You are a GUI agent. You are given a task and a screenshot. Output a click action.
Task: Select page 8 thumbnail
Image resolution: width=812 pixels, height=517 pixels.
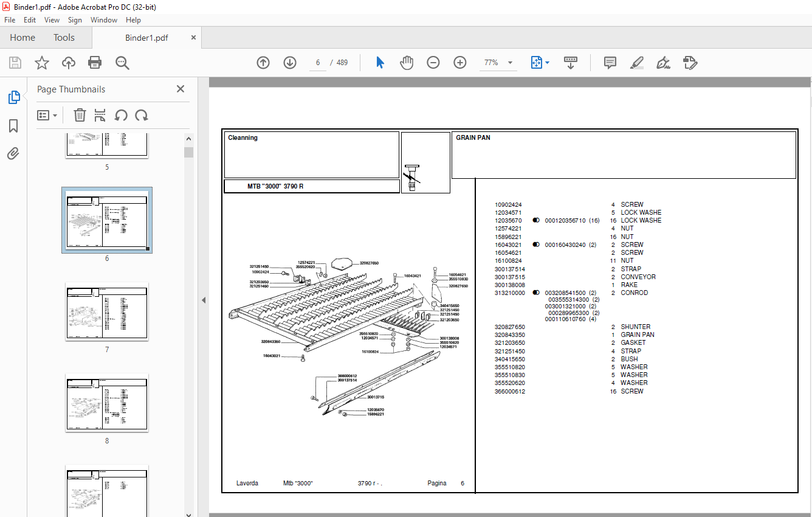pyautogui.click(x=107, y=403)
